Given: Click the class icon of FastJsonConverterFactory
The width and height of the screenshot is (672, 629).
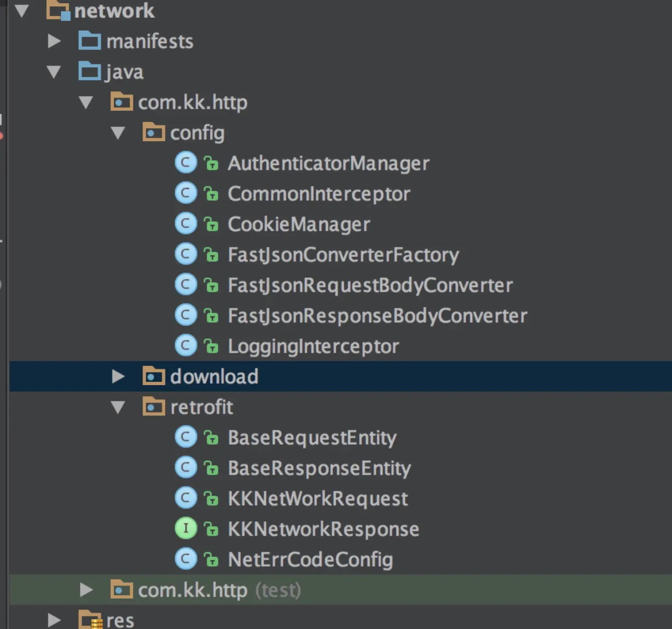Looking at the screenshot, I should pos(185,254).
